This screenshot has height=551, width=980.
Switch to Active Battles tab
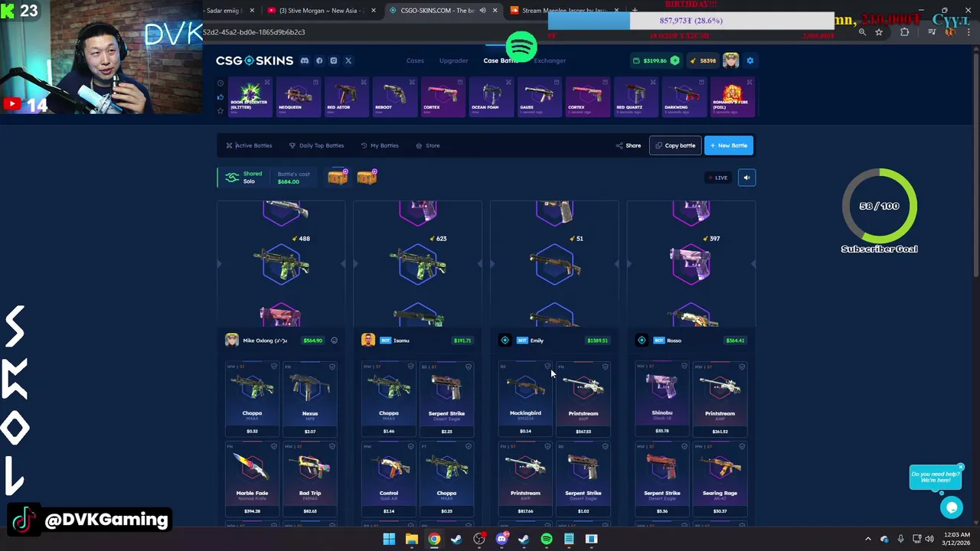coord(249,145)
